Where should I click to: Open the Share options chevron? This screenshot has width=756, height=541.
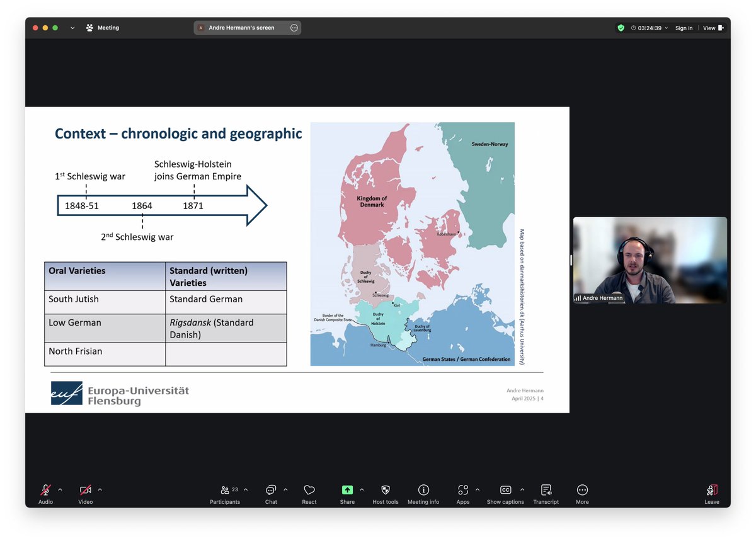pos(361,489)
